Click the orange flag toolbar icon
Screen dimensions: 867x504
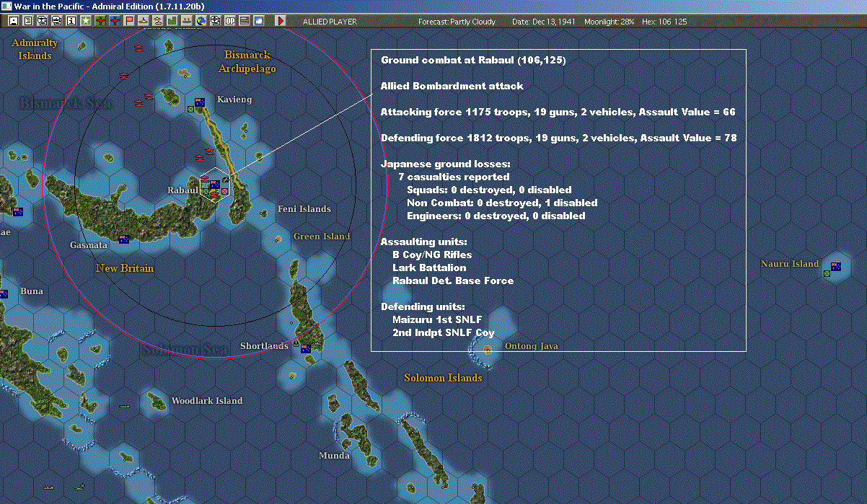point(130,22)
